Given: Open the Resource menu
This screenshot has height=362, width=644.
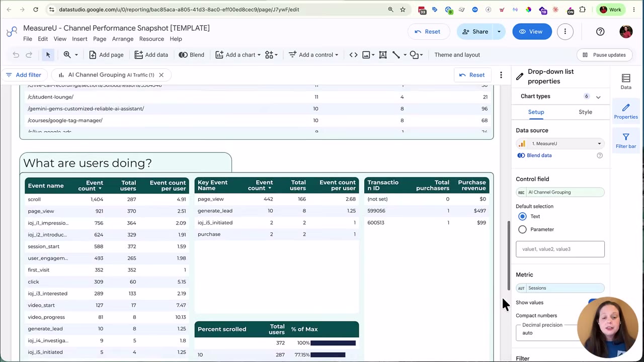Looking at the screenshot, I should 151,39.
